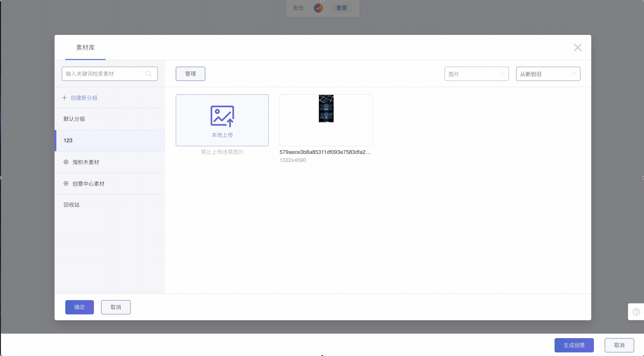The height and width of the screenshot is (356, 644).
Task: Select the checked color scheme swatch
Action: 318,8
